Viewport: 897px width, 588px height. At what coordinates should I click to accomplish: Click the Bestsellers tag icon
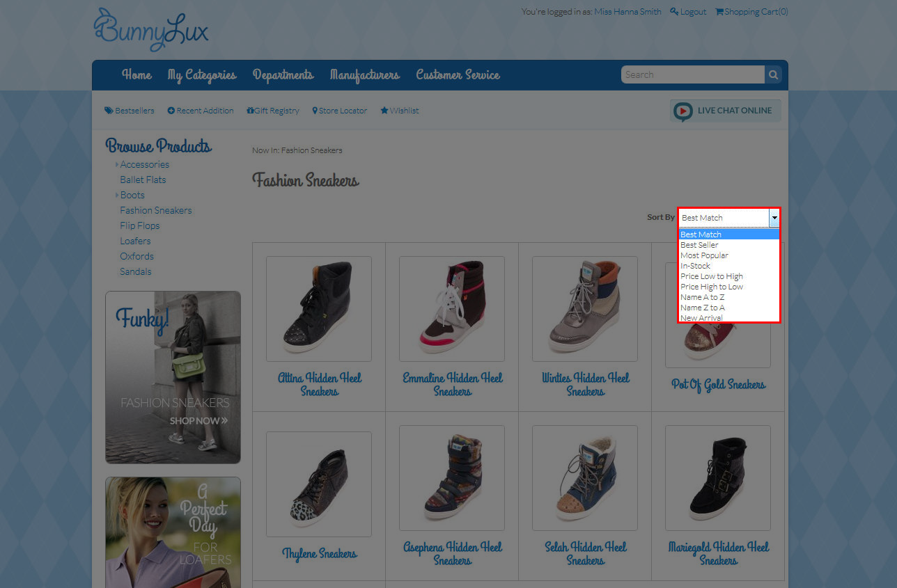point(109,111)
